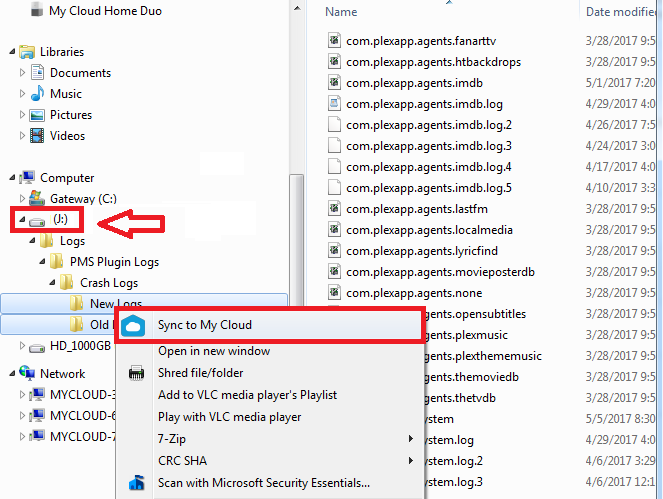Select file com.plexapp.agents.localmedia

point(429,230)
